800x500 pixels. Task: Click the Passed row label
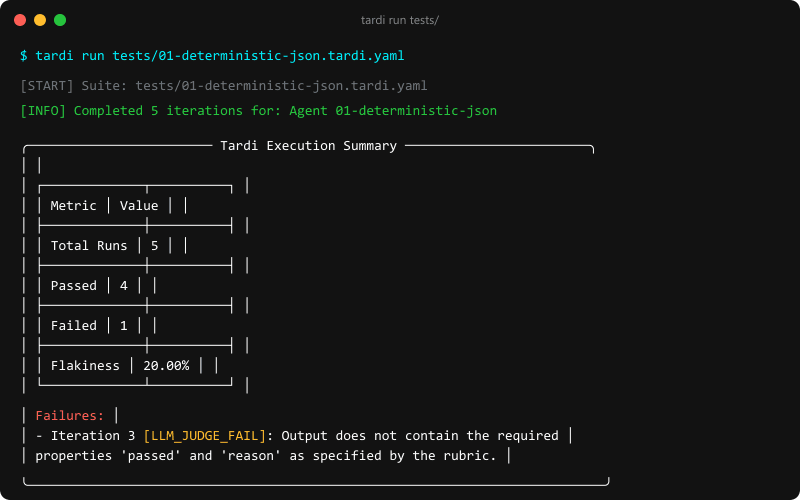click(x=73, y=286)
